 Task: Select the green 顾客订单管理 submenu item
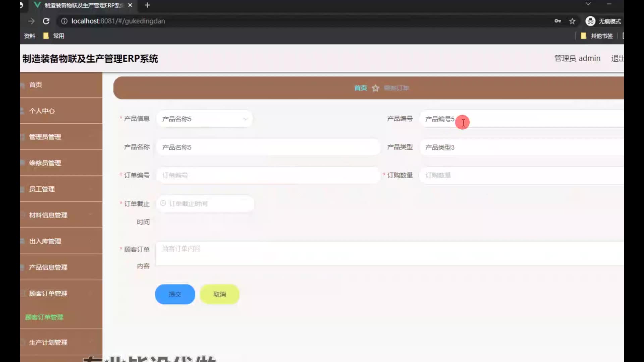(x=44, y=317)
